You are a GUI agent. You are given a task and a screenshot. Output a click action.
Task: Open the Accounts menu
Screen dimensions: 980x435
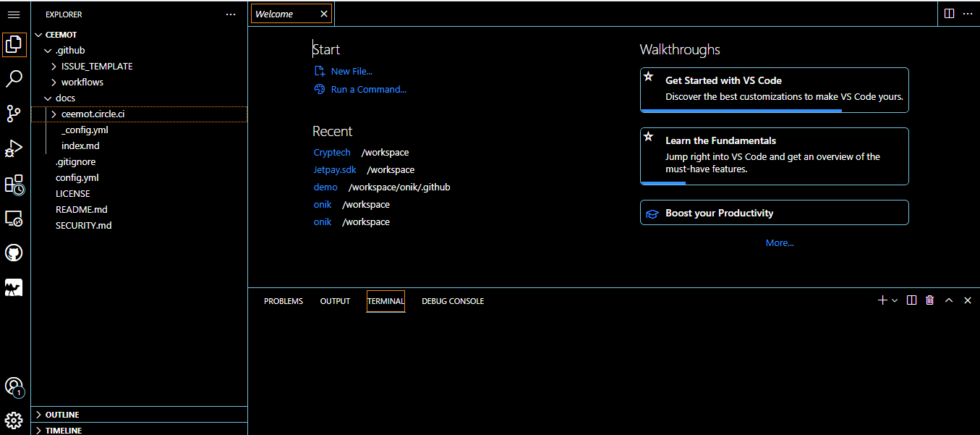click(x=14, y=387)
